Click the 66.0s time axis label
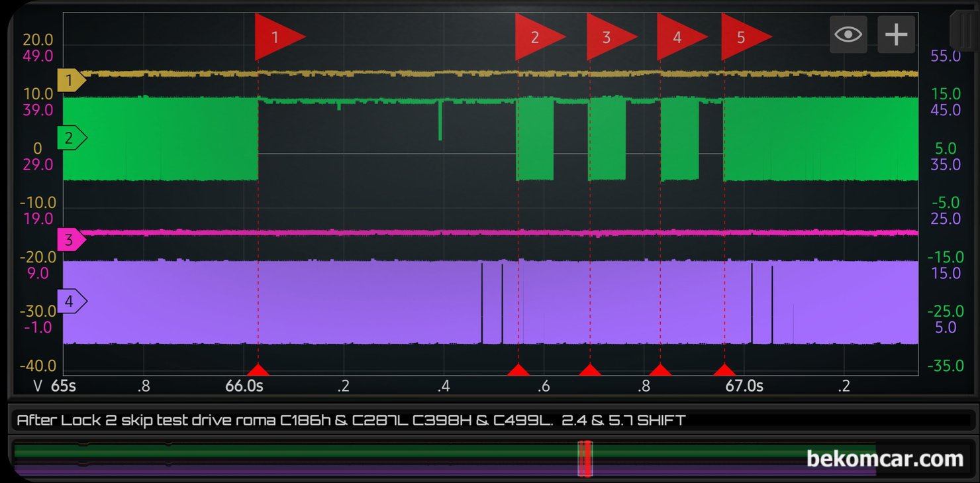The image size is (980, 483). (244, 386)
